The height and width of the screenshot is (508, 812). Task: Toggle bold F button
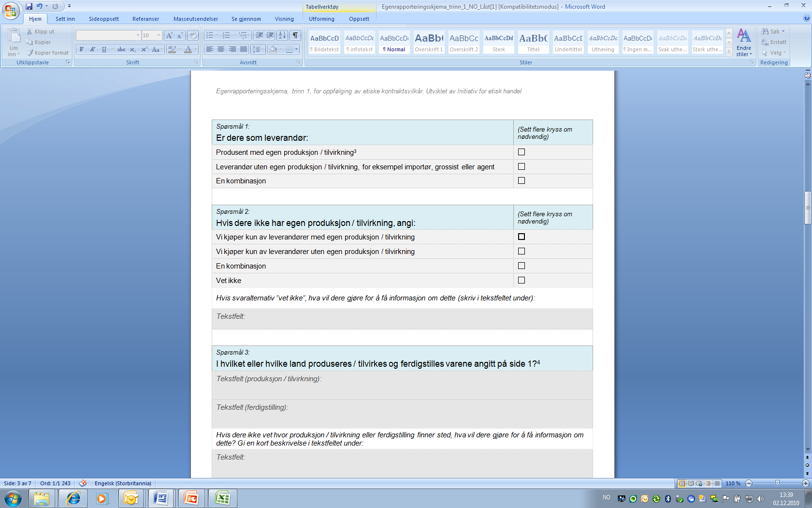pos(82,49)
